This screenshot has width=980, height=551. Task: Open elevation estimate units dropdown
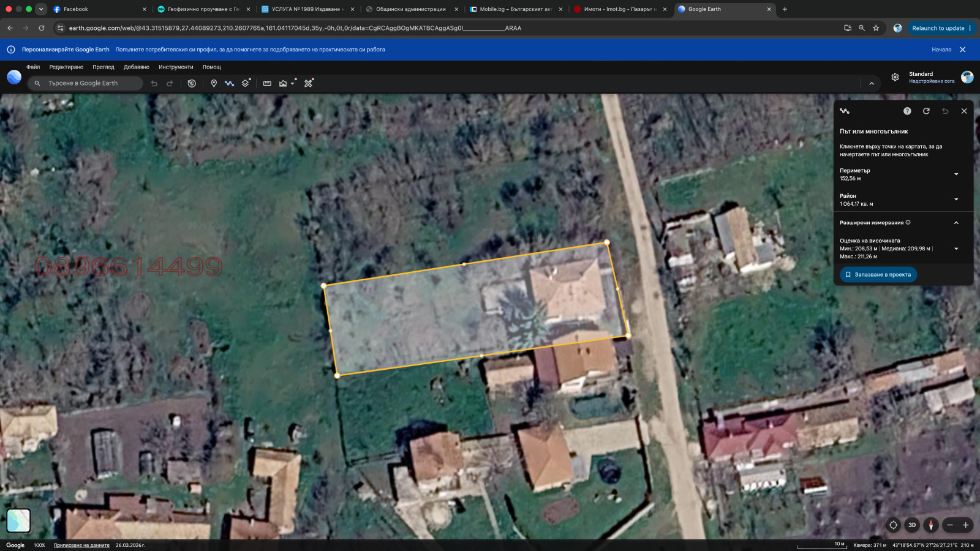pos(956,249)
